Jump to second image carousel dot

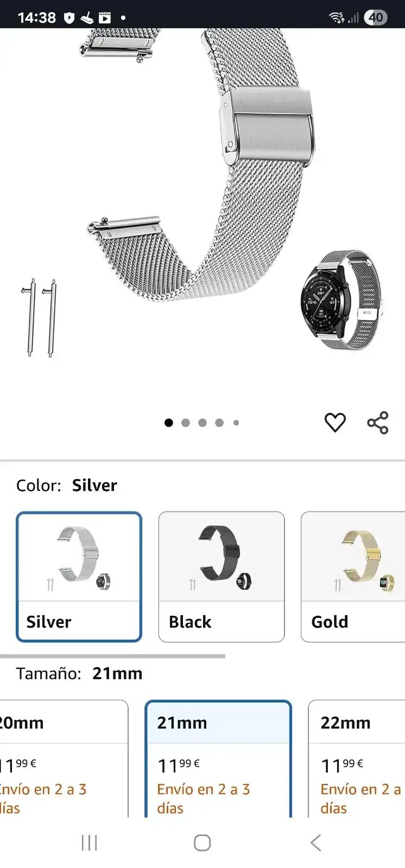pyautogui.click(x=186, y=423)
